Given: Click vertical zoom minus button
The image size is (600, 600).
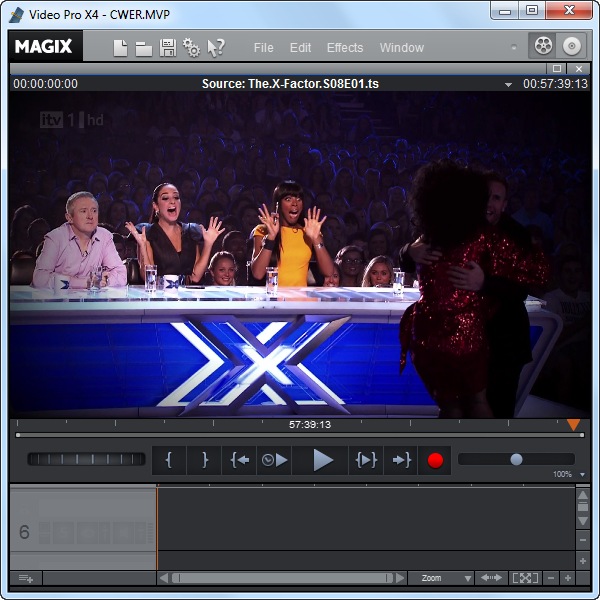Looking at the screenshot, I should pyautogui.click(x=583, y=540).
